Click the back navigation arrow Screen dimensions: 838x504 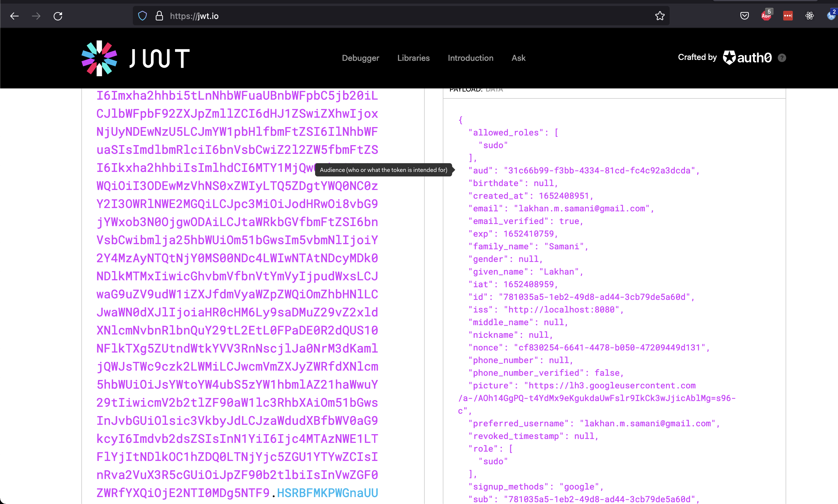14,16
